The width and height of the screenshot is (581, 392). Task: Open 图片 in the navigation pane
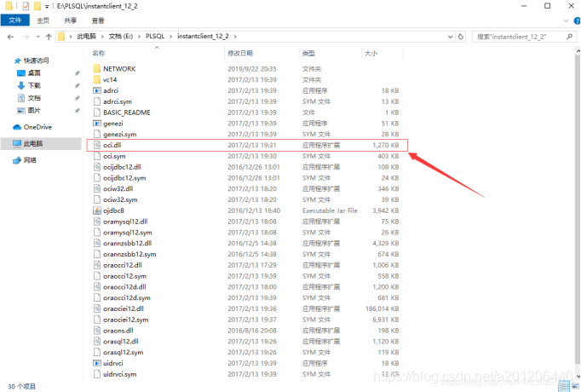tap(34, 111)
